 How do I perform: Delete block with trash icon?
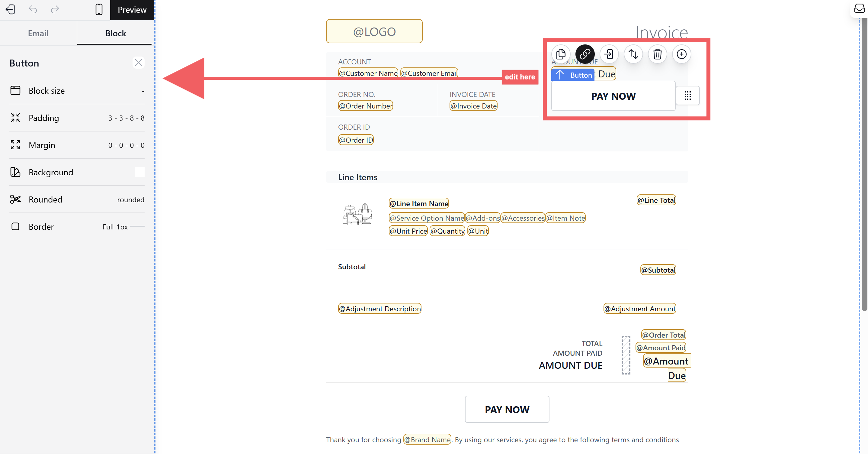657,54
